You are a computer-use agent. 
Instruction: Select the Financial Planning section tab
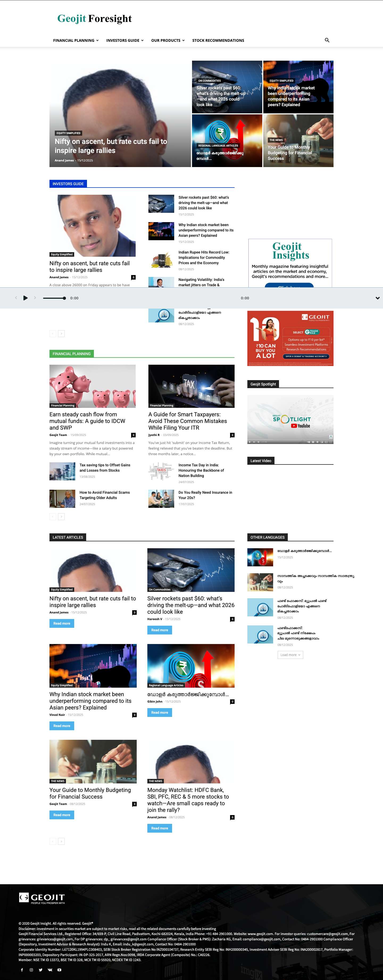pos(72,354)
